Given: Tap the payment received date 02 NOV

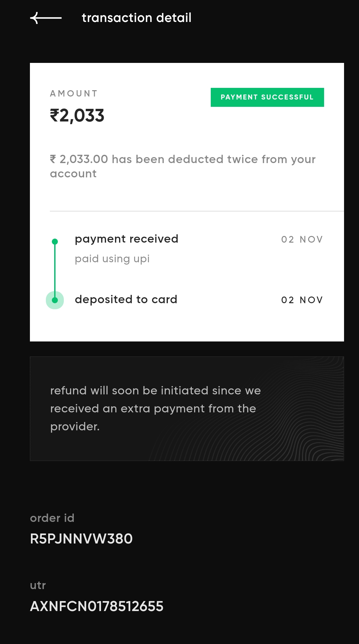Looking at the screenshot, I should (x=302, y=240).
